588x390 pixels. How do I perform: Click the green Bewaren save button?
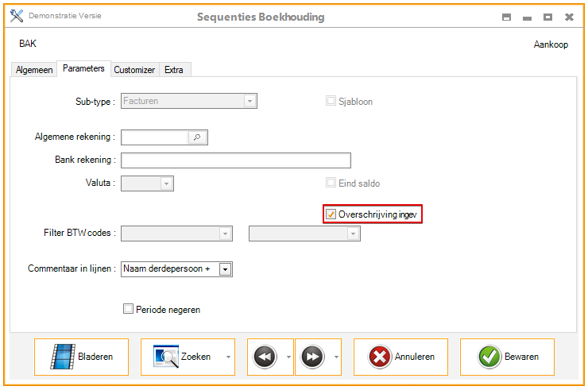click(x=507, y=357)
